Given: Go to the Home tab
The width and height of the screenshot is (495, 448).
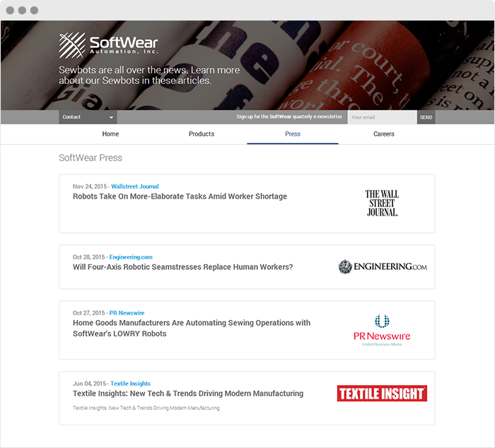Looking at the screenshot, I should point(110,134).
